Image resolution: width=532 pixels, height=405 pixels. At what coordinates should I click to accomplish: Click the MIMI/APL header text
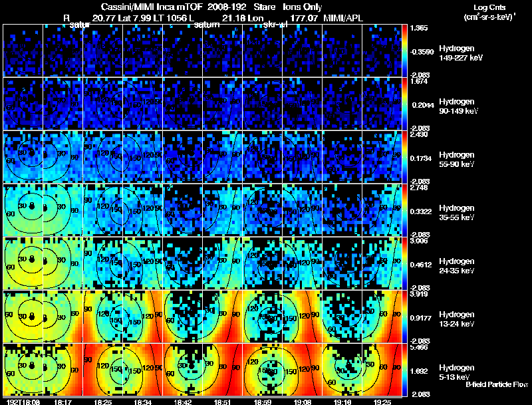[343, 18]
